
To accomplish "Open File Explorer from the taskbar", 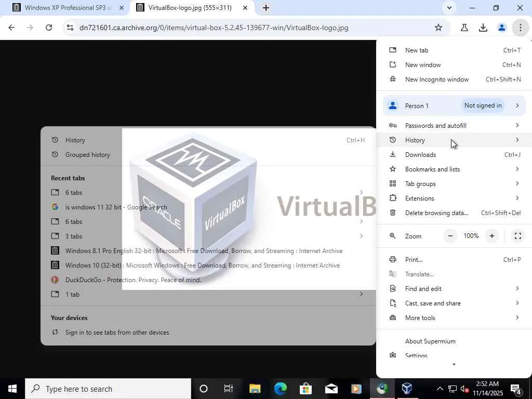I will click(255, 389).
